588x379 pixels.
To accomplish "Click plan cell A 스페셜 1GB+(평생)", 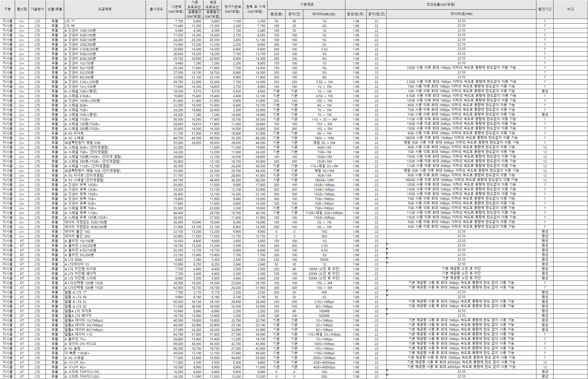I will point(105,91).
